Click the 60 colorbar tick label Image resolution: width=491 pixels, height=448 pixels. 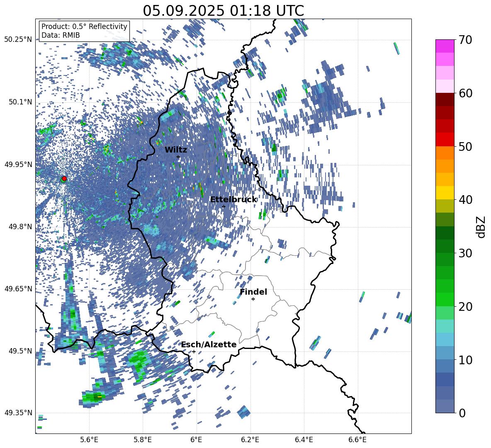tap(465, 93)
